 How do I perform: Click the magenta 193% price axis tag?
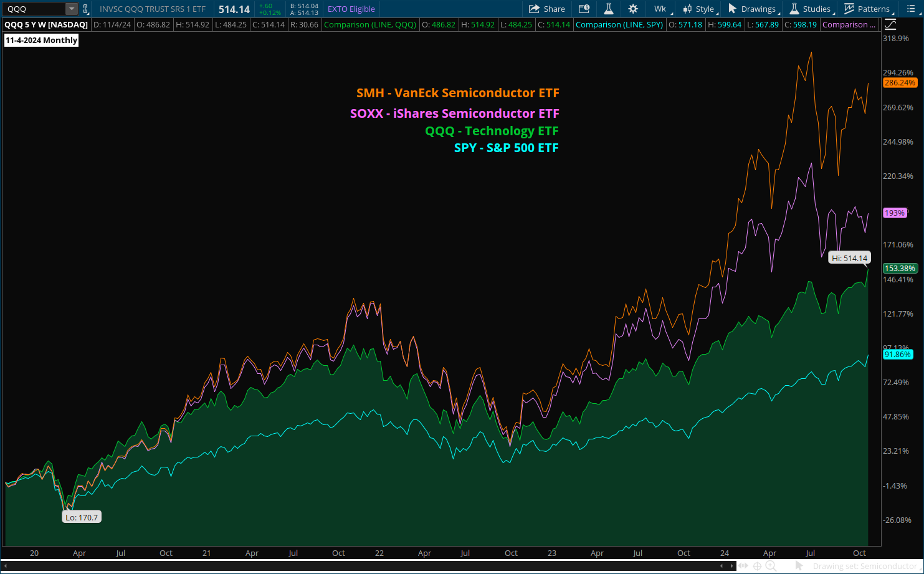tap(895, 213)
